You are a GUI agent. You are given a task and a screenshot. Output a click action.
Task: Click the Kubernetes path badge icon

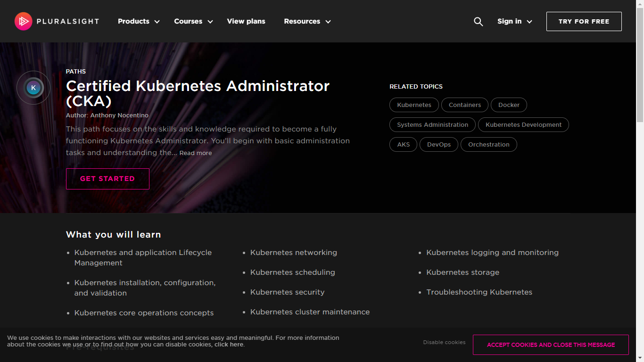[33, 88]
